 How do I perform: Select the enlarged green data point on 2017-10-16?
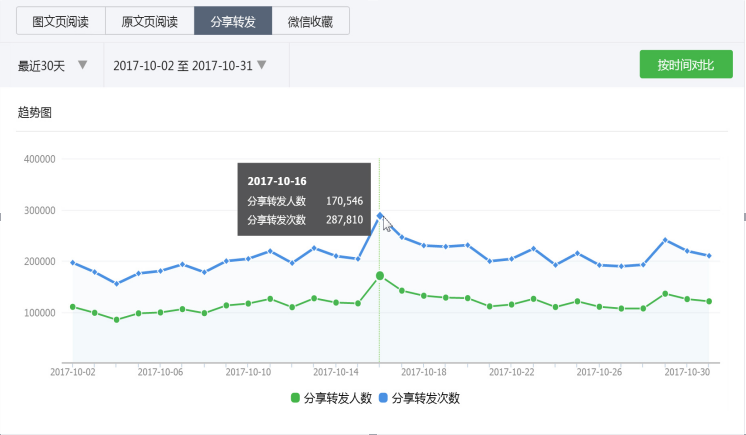[380, 275]
